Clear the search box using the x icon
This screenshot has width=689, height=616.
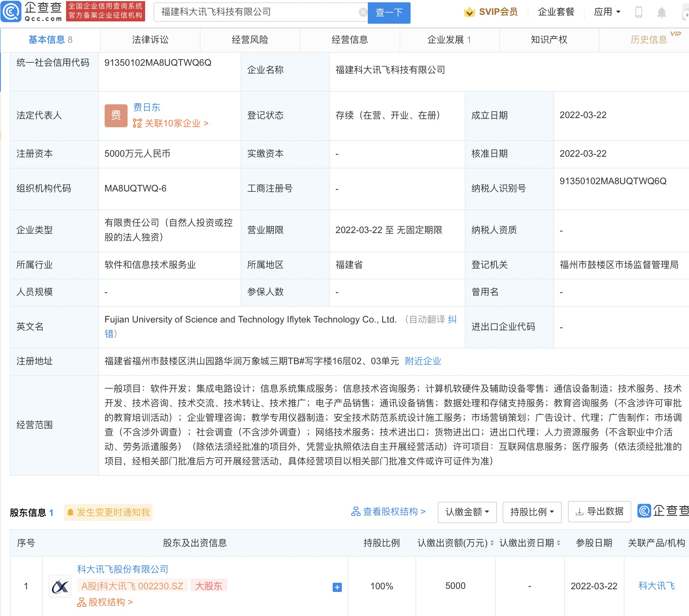[362, 11]
